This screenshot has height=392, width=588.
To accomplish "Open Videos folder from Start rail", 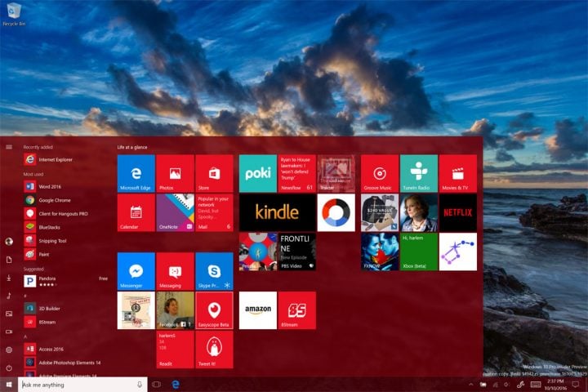I will pos(9,332).
